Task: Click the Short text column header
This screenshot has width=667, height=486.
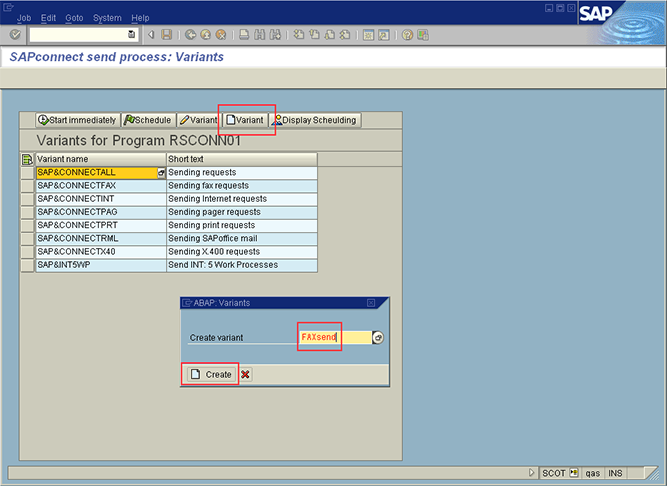Action: 242,159
